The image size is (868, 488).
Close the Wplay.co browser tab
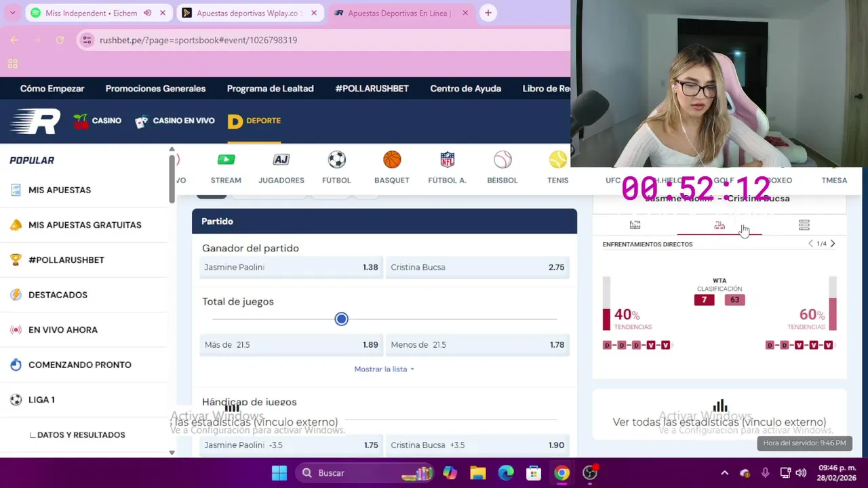[x=314, y=13]
